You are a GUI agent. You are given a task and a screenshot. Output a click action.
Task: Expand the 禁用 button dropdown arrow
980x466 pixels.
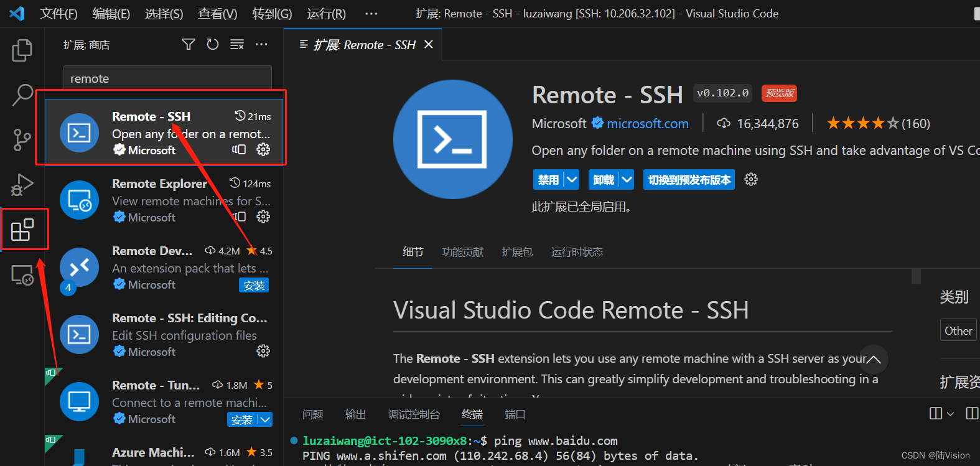tap(572, 180)
